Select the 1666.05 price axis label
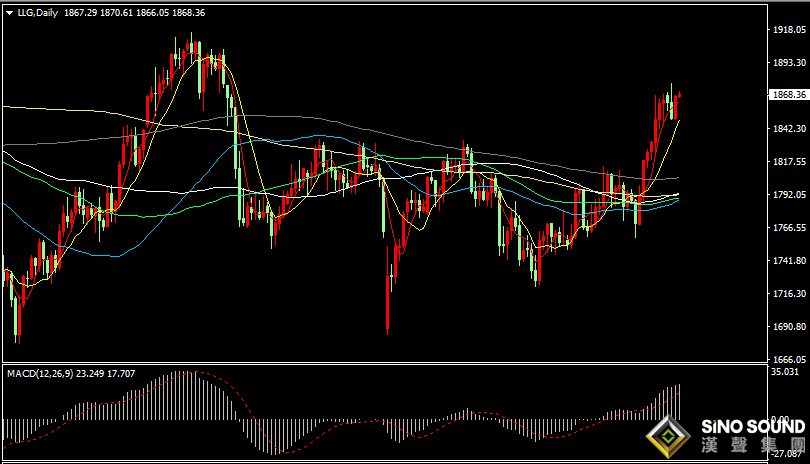810x464 pixels. point(789,359)
